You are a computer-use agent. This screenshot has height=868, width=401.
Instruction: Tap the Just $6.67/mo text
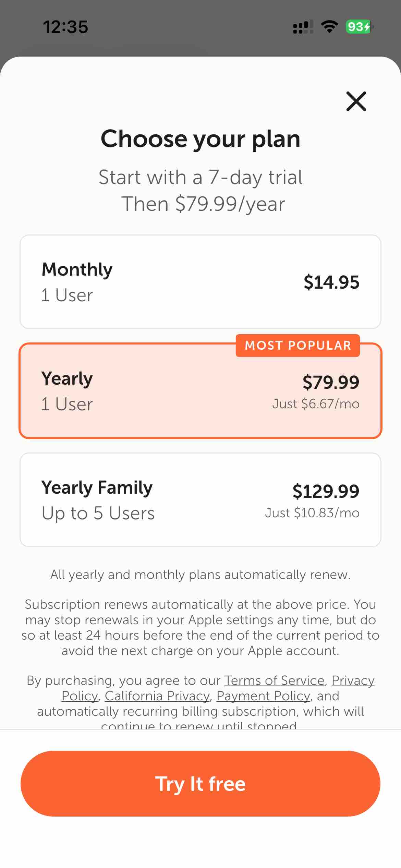tap(316, 404)
